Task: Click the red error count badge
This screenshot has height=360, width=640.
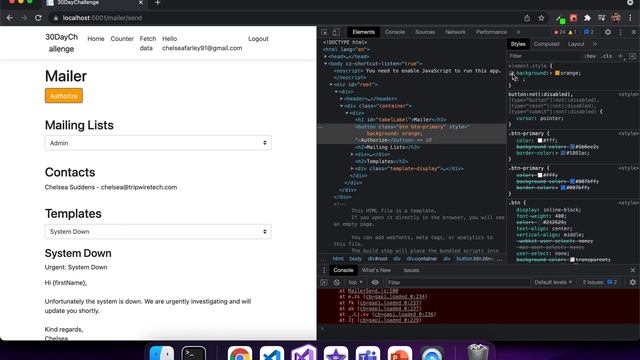Action: [x=559, y=32]
